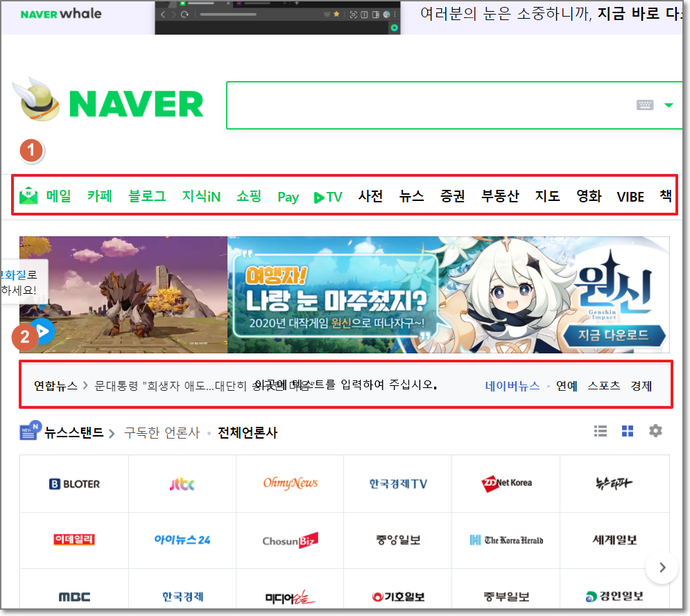The height and width of the screenshot is (616, 690).
Task: Open newsstand settings gear icon
Action: pyautogui.click(x=656, y=430)
